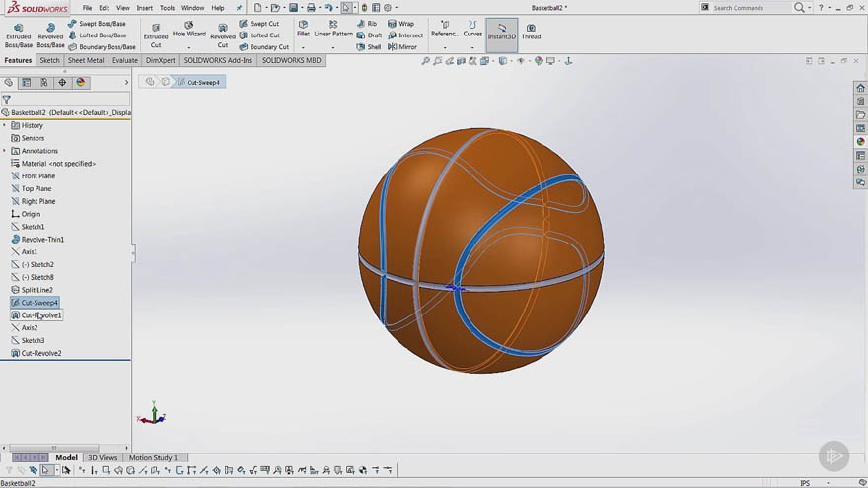Choose the Swept Cut feature
The image size is (868, 488).
point(259,24)
